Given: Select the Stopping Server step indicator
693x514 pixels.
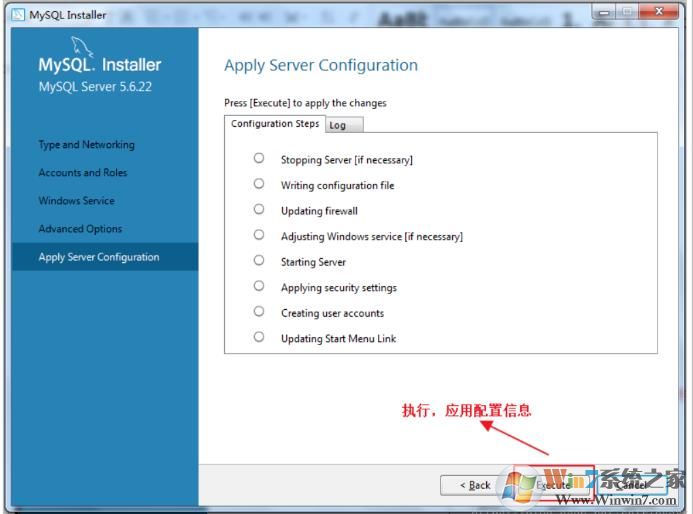Looking at the screenshot, I should tap(259, 158).
